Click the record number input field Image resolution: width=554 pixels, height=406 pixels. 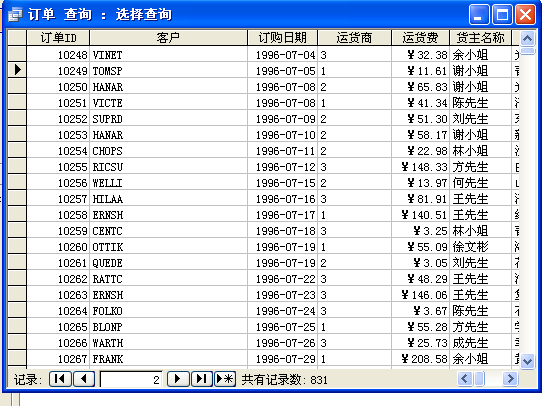tap(131, 379)
